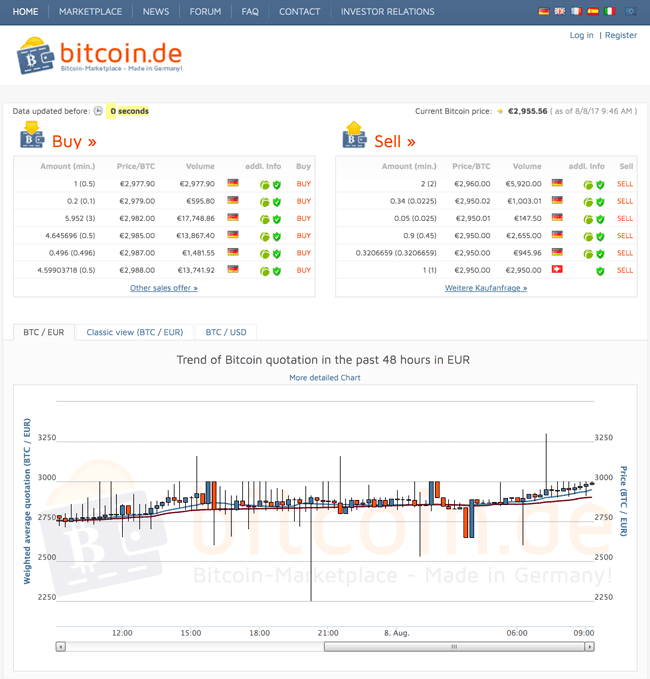Select the BTC / EUR chart tab

coord(44,332)
